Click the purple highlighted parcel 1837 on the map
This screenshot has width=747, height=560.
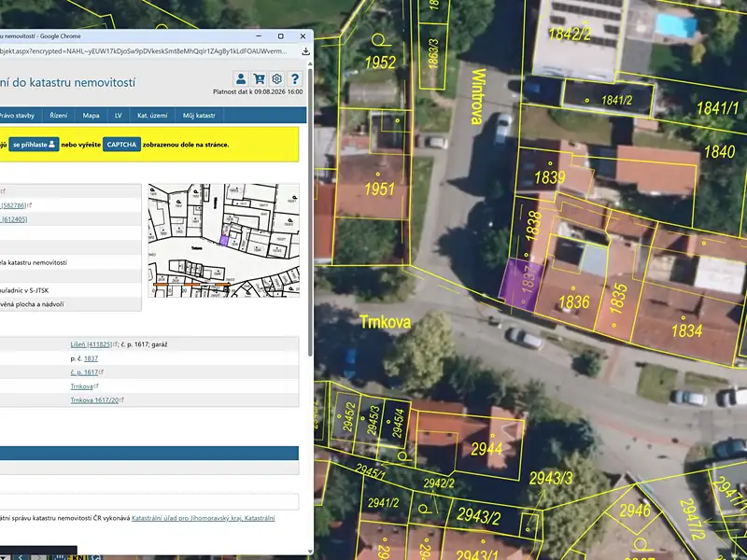[x=521, y=285]
